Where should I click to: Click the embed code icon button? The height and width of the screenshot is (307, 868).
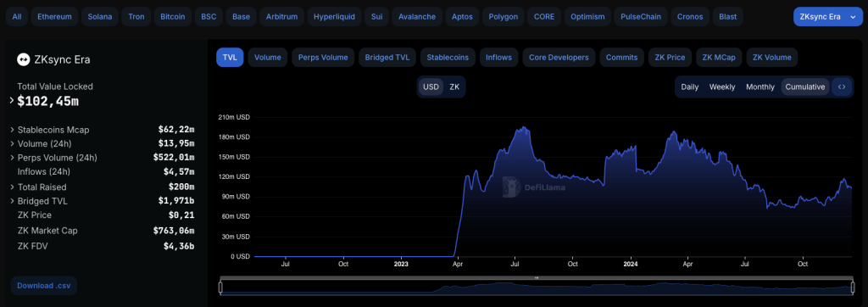tap(842, 87)
